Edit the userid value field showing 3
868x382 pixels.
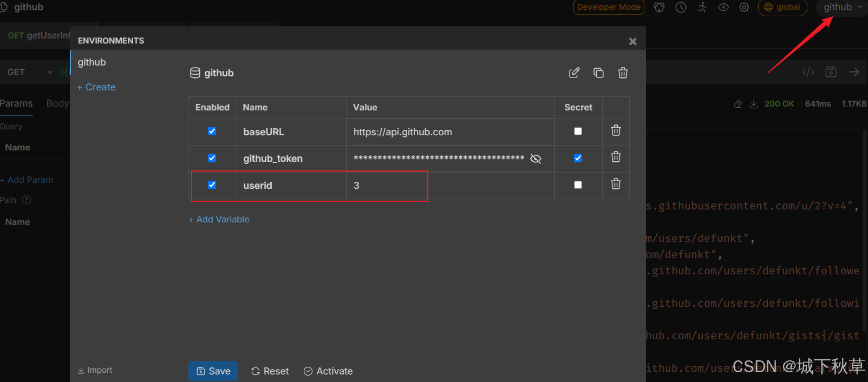(450, 186)
